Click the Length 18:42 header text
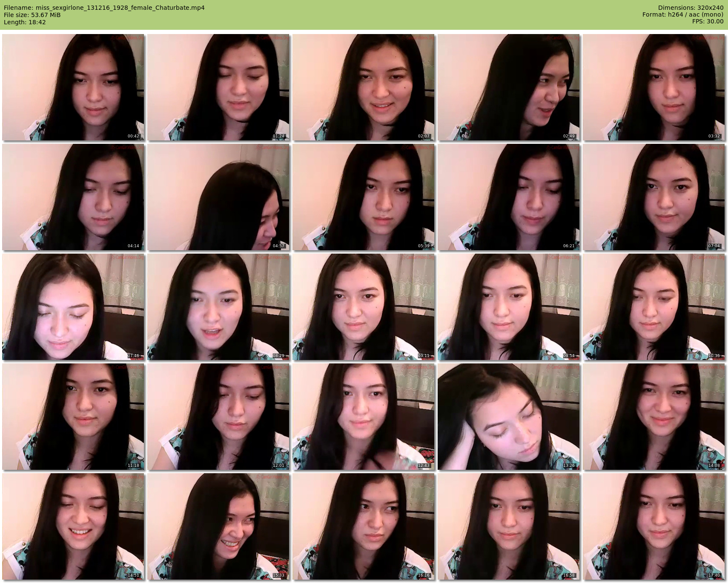The image size is (728, 583). point(25,22)
